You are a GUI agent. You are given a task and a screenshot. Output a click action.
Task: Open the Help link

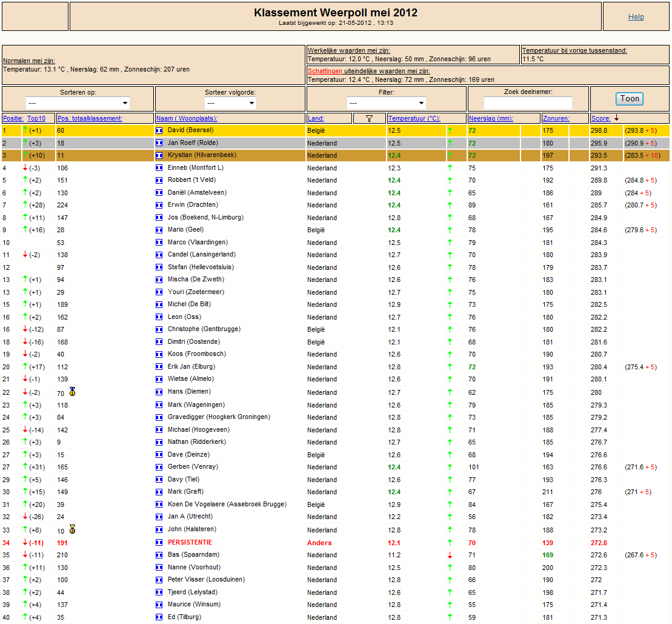point(636,17)
